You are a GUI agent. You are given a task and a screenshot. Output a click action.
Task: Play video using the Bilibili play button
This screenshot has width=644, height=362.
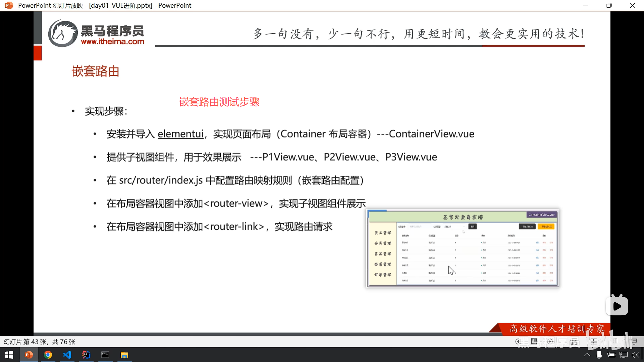(617, 306)
